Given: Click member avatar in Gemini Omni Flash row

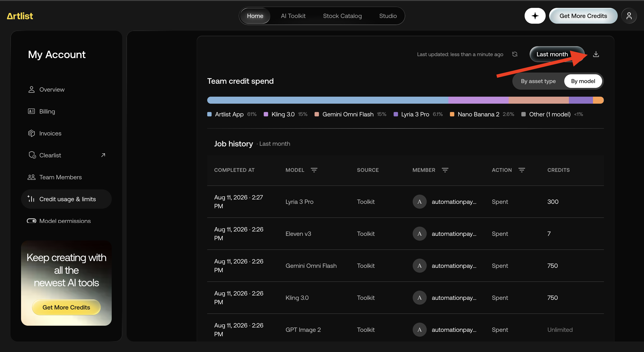Looking at the screenshot, I should [419, 266].
